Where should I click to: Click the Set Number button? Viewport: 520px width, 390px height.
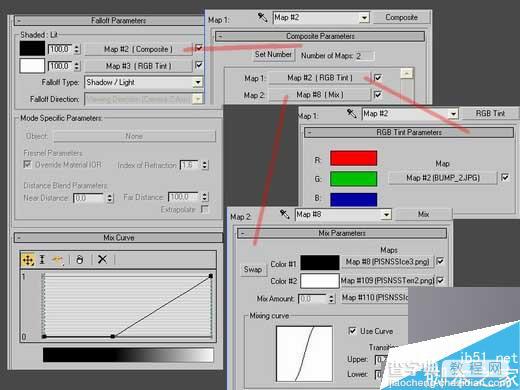pos(273,54)
